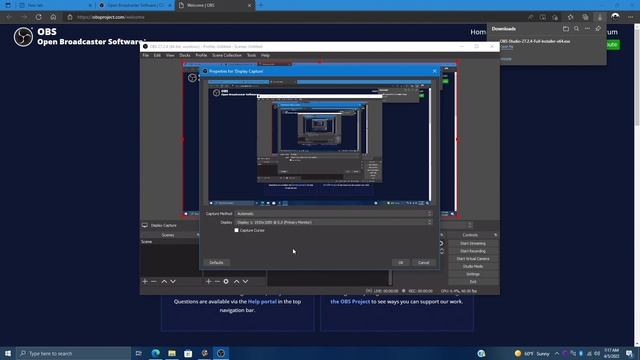Open Microsoft Edge from taskbar
This screenshot has width=640, height=360.
click(x=156, y=353)
